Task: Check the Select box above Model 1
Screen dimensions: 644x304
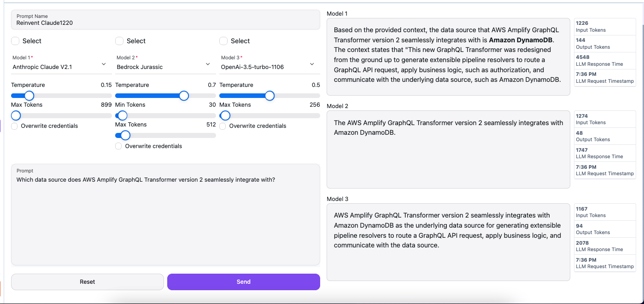Action: tap(15, 41)
